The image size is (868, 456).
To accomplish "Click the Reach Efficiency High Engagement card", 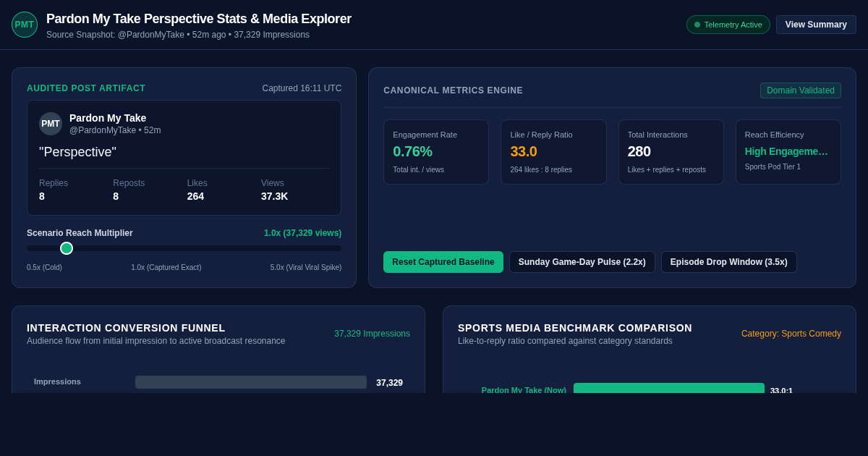I will [788, 152].
